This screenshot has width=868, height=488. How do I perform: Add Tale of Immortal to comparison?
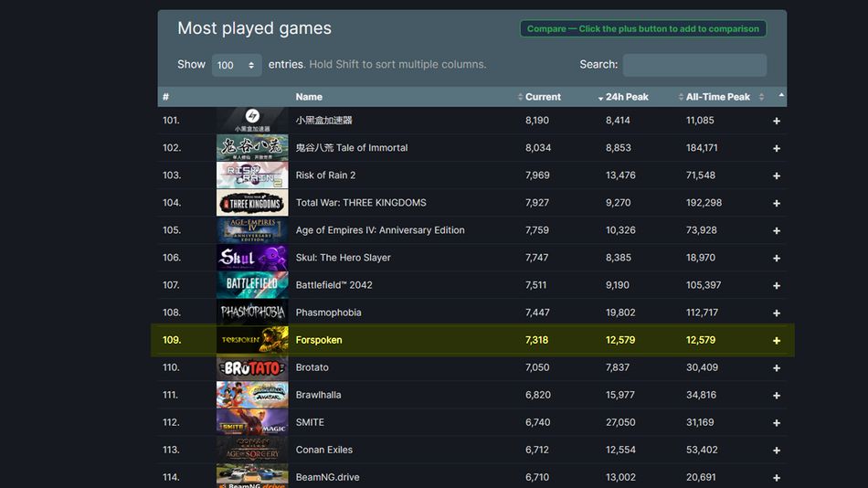point(776,148)
